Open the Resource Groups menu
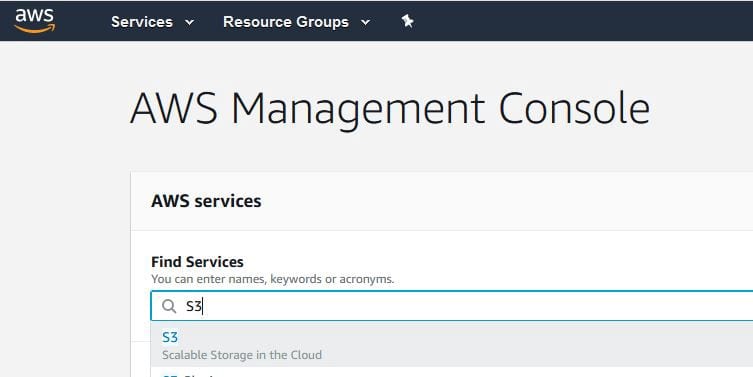 [x=286, y=22]
